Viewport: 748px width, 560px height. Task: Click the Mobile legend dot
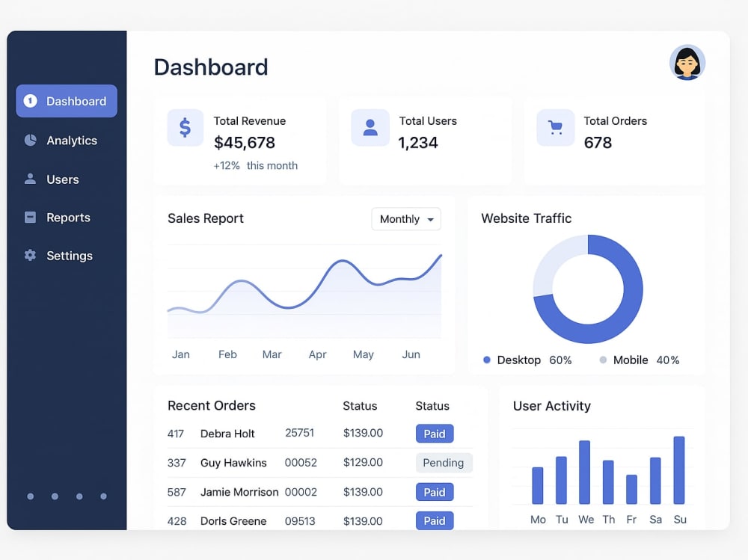[x=603, y=360]
